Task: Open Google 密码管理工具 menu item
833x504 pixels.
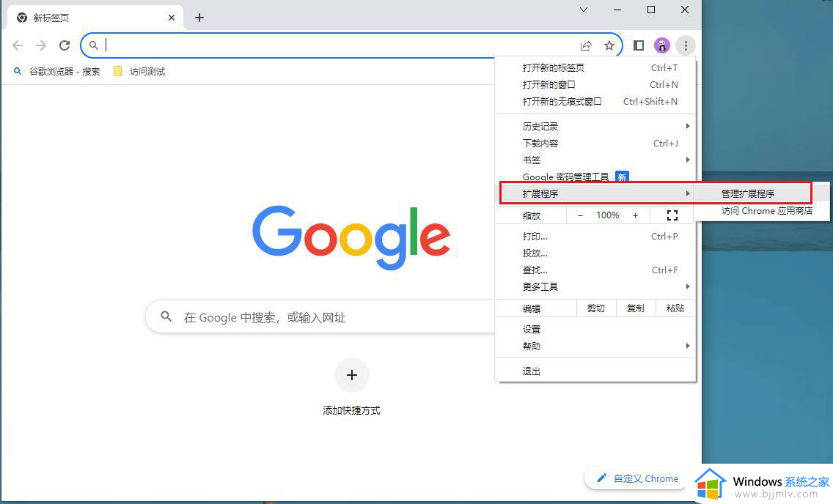Action: (x=595, y=177)
